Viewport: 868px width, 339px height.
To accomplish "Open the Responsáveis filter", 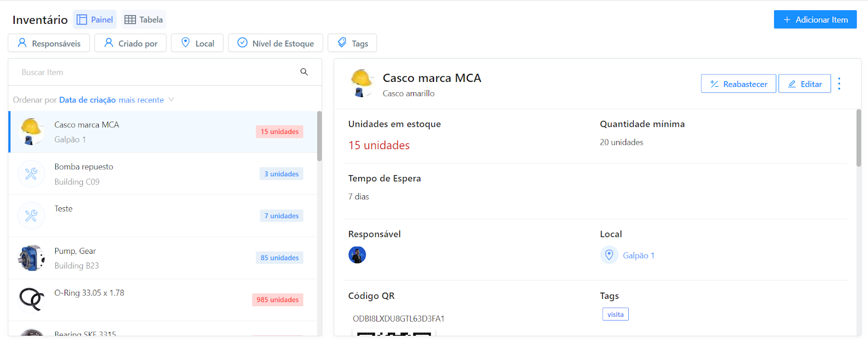I will (x=49, y=43).
